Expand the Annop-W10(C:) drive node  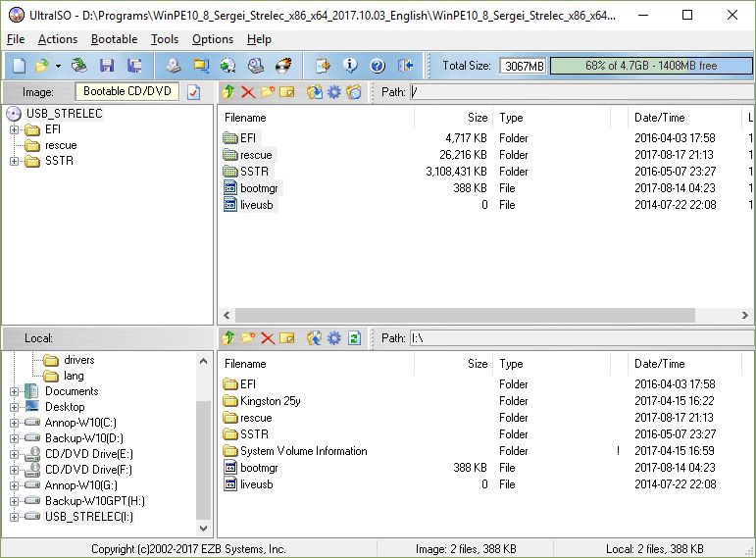[14, 423]
